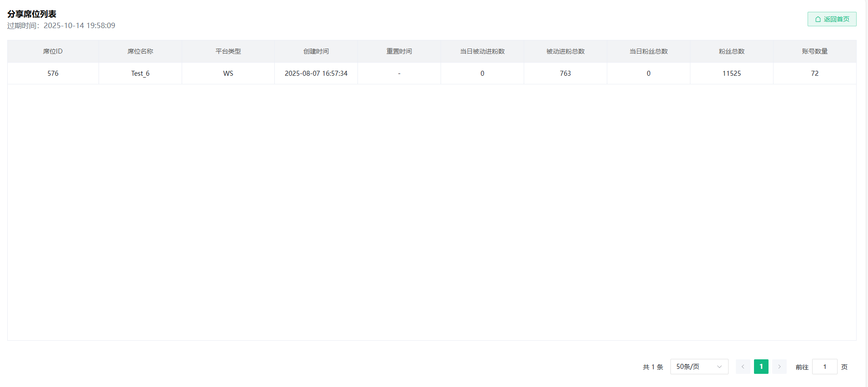Click the 席位名称 column header
The width and height of the screenshot is (868, 387).
click(140, 51)
